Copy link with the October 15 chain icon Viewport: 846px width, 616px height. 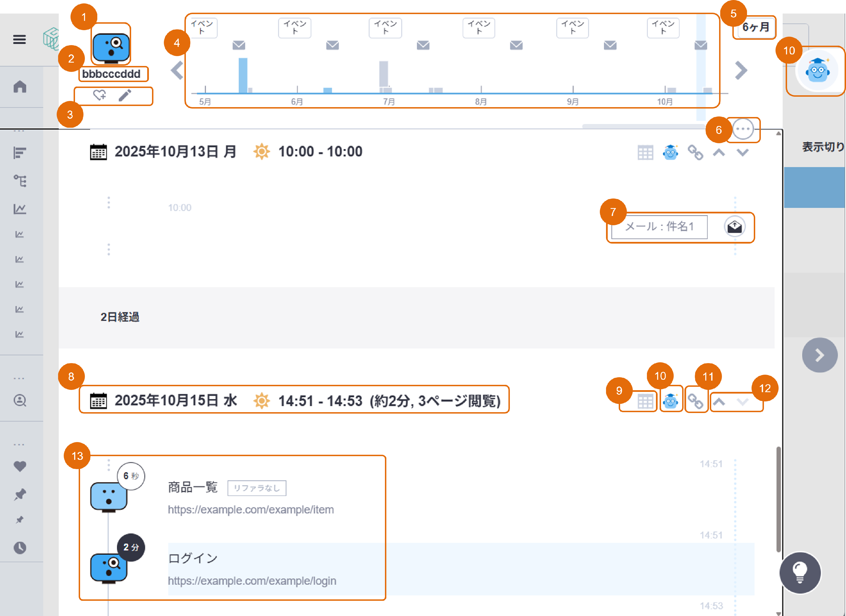click(x=695, y=401)
